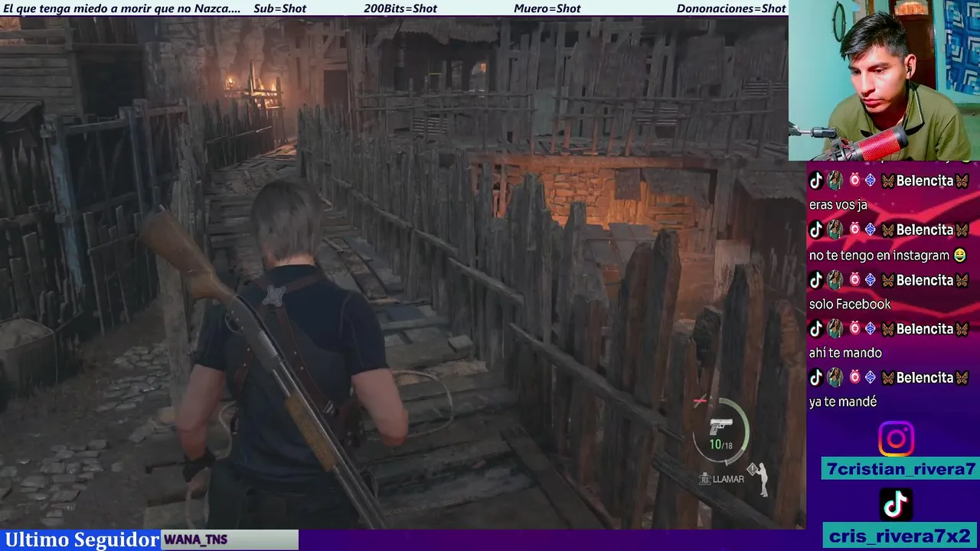Click the 'Ultimo Seguidor' label

(x=81, y=540)
